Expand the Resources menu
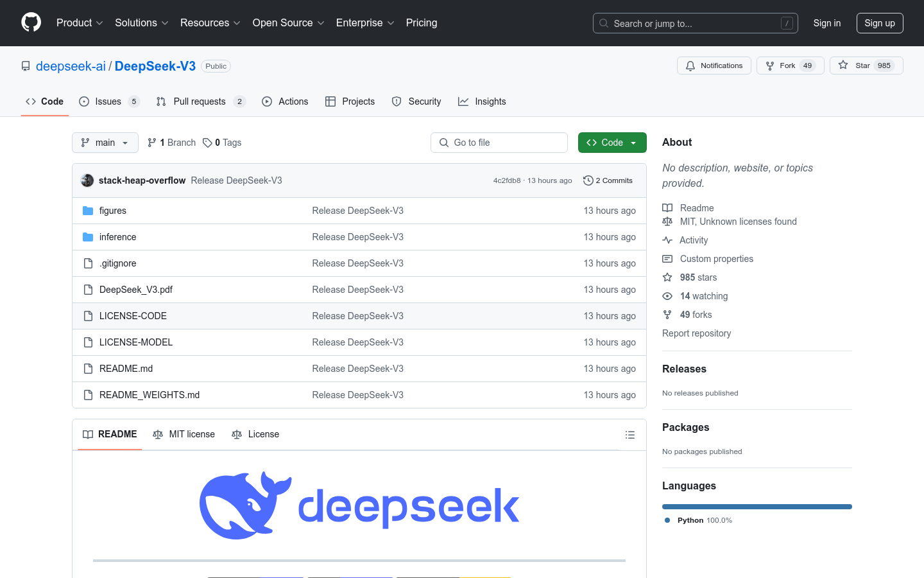Image resolution: width=924 pixels, height=578 pixels. pyautogui.click(x=210, y=23)
